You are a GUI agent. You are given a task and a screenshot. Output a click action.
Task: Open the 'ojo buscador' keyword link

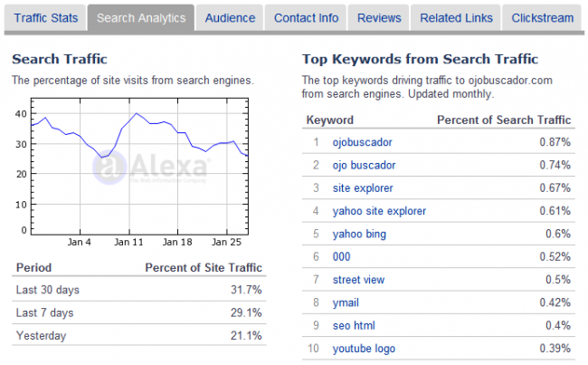pyautogui.click(x=364, y=165)
